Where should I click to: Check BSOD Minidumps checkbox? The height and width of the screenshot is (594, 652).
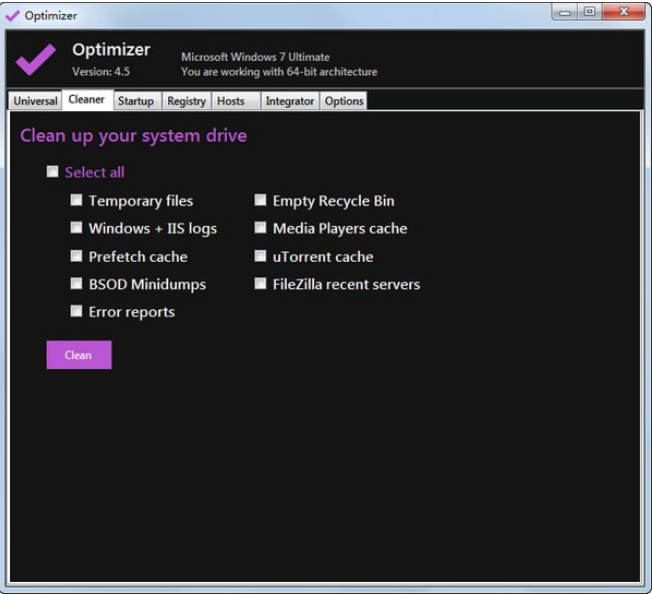point(76,283)
